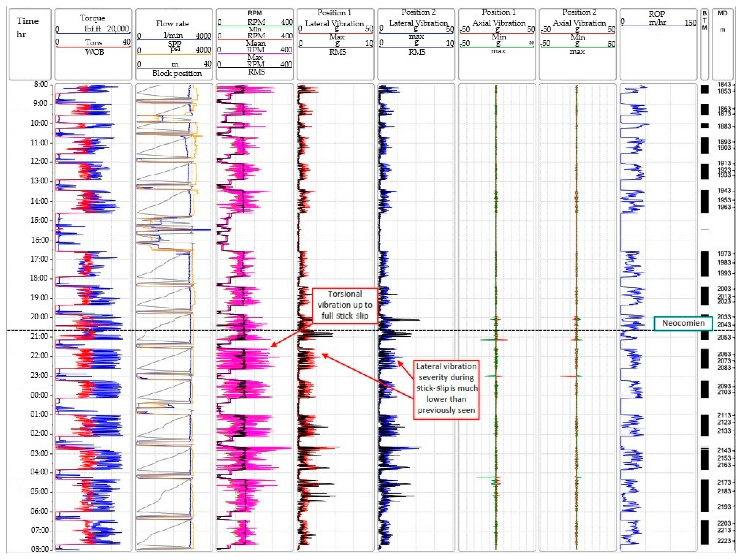740x560 pixels.
Task: Click the MD column header
Action: click(x=723, y=13)
